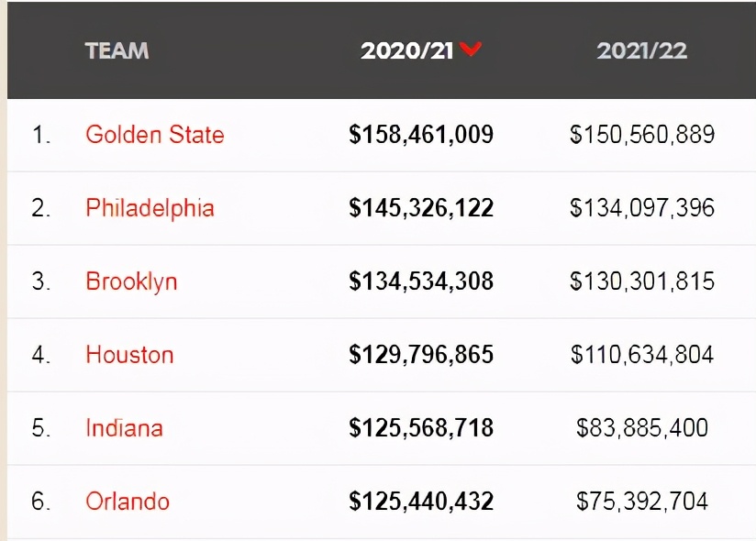
Task: Select Golden State's $158,461,009 payroll figure
Action: pyautogui.click(x=421, y=135)
